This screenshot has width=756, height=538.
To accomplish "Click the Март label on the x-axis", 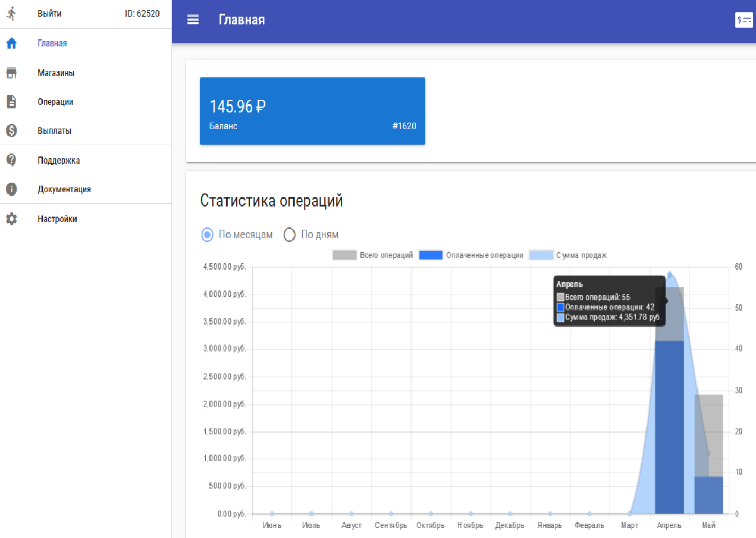I will tap(629, 526).
